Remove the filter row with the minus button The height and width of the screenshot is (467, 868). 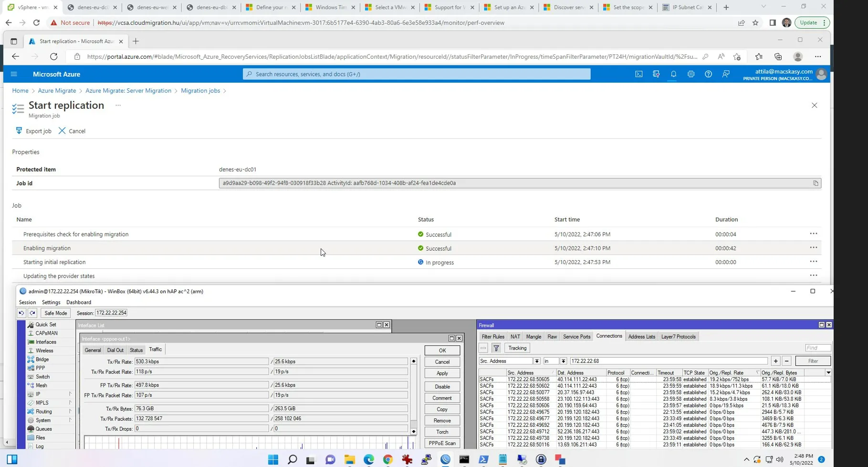787,361
